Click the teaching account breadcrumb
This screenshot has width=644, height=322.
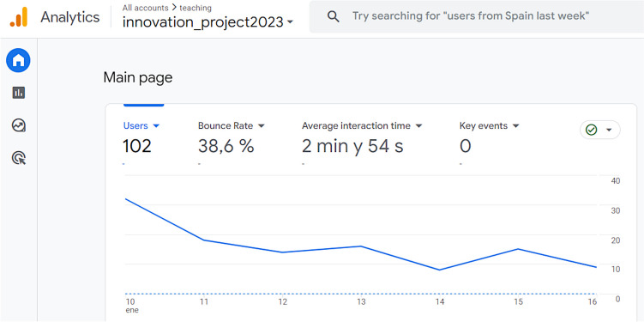[196, 8]
